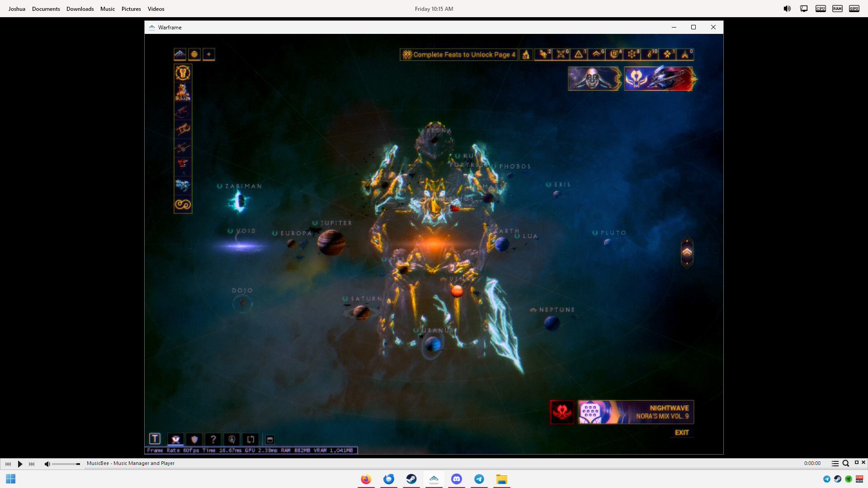Click the hexagonal chevron button on right edge
Screen dimensions: 868x488
687,252
